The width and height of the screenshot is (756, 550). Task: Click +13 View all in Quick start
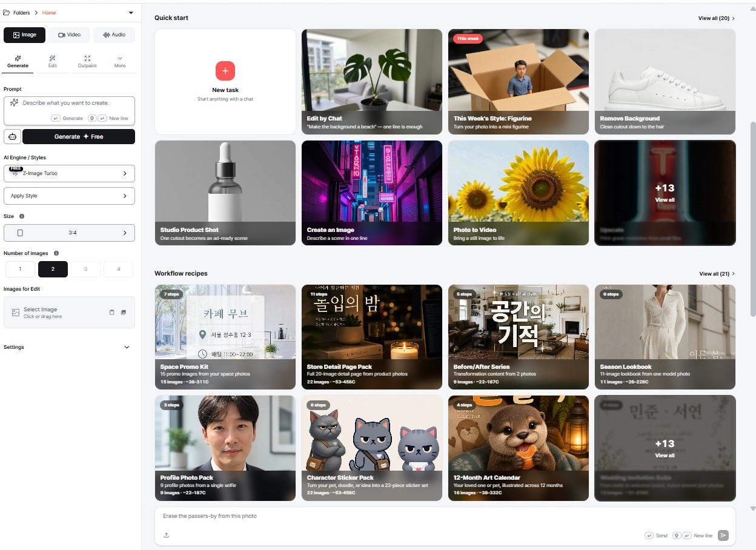coord(665,193)
